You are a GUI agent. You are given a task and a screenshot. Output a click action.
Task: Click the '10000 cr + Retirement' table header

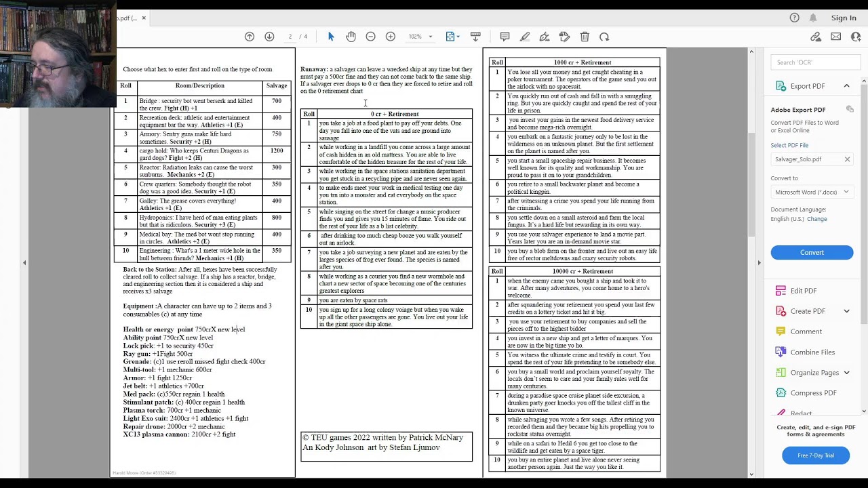click(x=583, y=271)
